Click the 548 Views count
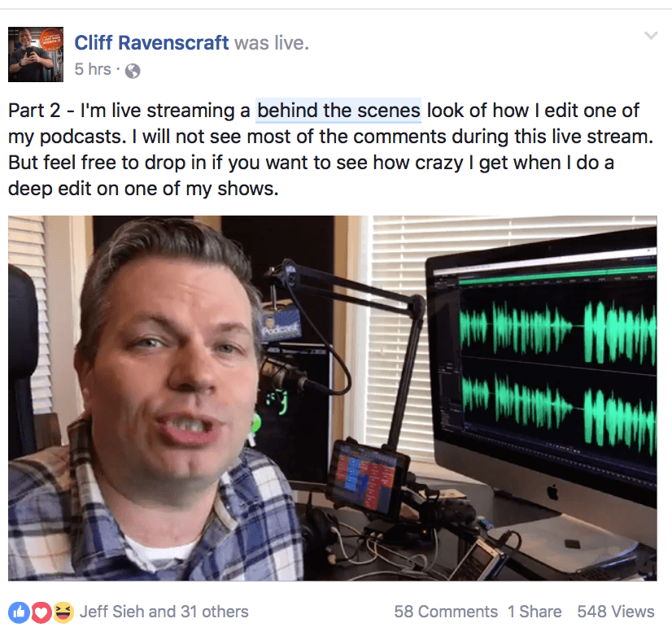Viewport: 672px width, 636px height. [615, 612]
